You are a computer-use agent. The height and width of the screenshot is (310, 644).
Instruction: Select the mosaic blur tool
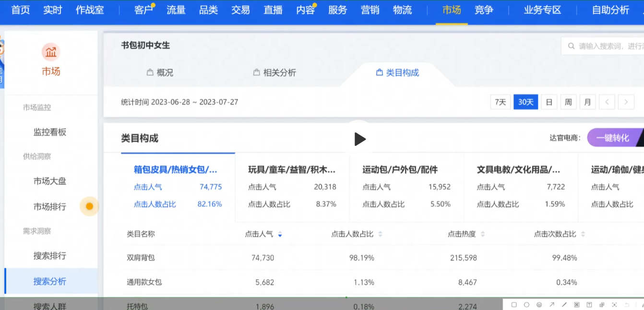pyautogui.click(x=577, y=305)
